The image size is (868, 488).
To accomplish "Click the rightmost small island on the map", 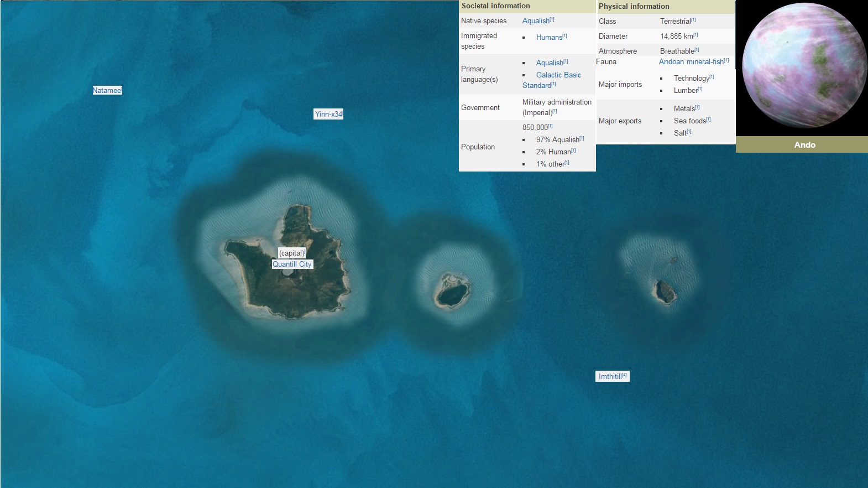I will 665,292.
